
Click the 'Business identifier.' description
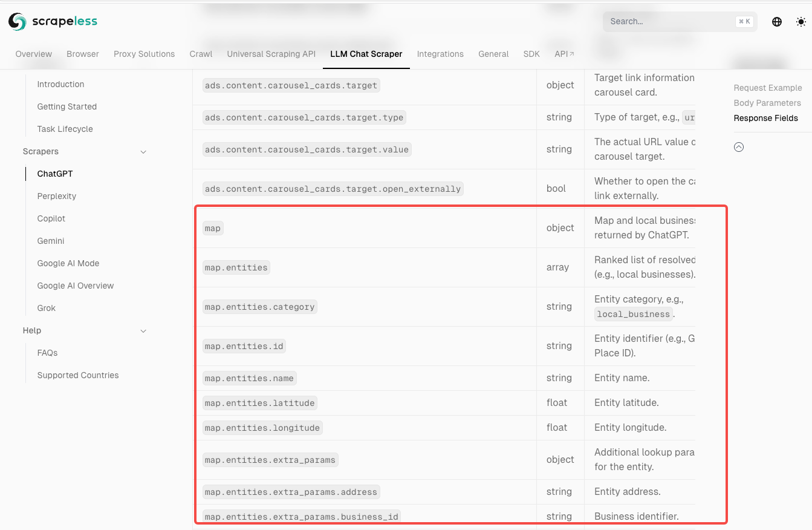coord(637,516)
